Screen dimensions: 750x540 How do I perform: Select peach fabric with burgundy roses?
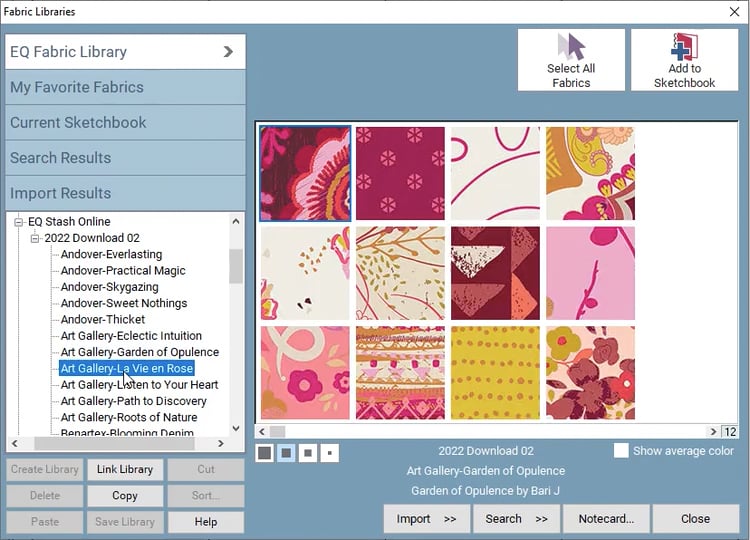pos(590,373)
